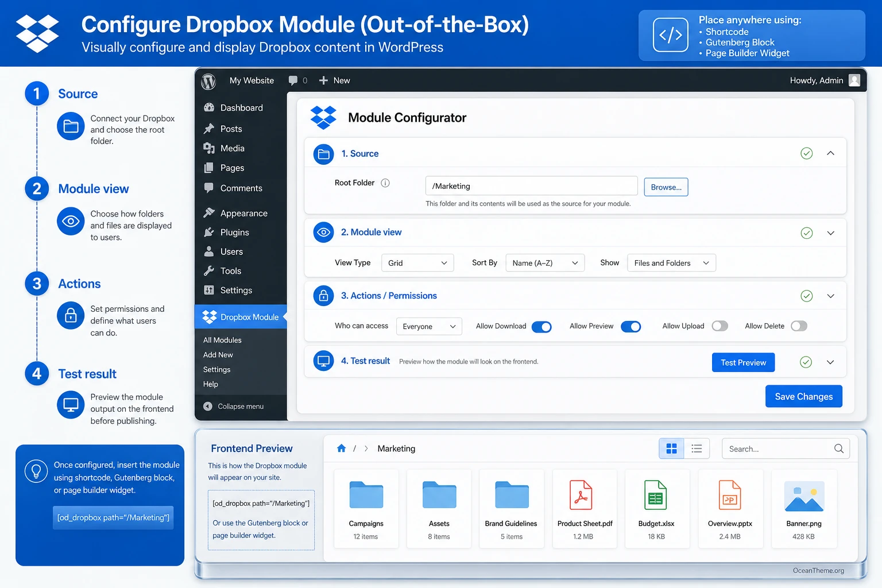Open the Banner.png image thumbnail
This screenshot has height=588, width=882.
point(804,497)
